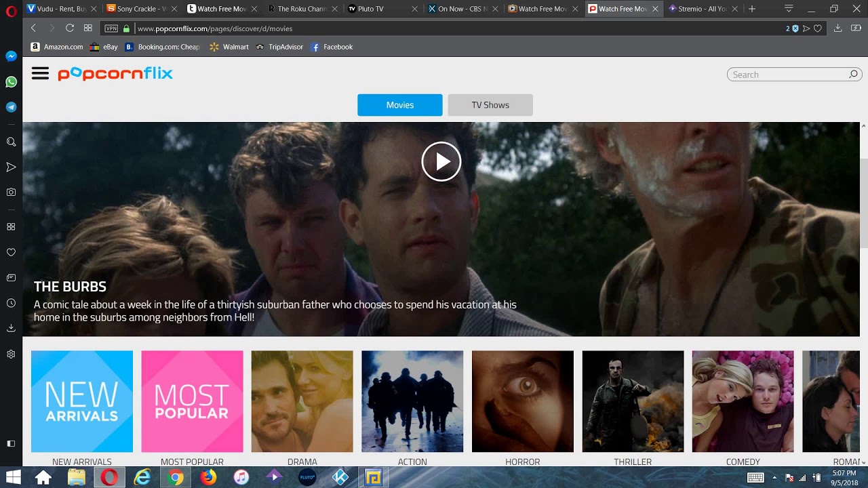
Task: Switch to the Sony Crackle tab
Action: (x=142, y=9)
